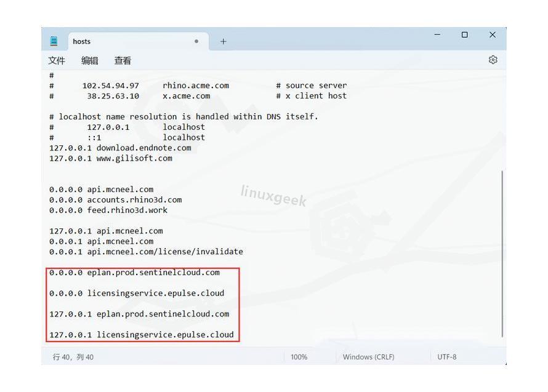548x392 pixels.
Task: Close hosts tab via unsaved dot indicator
Action: [196, 41]
